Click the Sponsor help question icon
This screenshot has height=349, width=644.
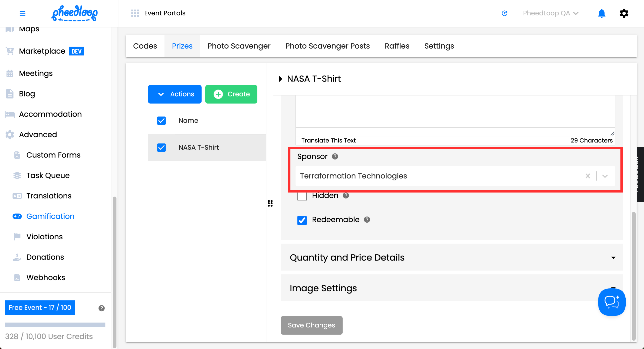335,157
